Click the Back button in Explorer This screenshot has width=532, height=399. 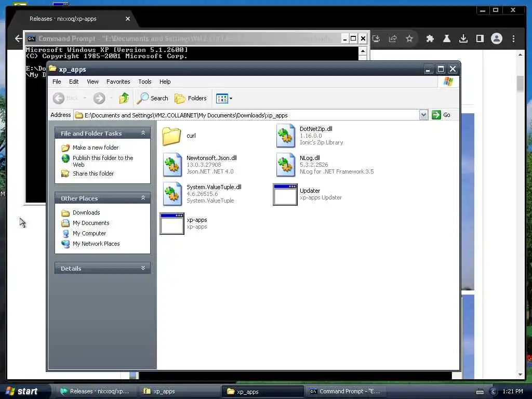coord(66,98)
